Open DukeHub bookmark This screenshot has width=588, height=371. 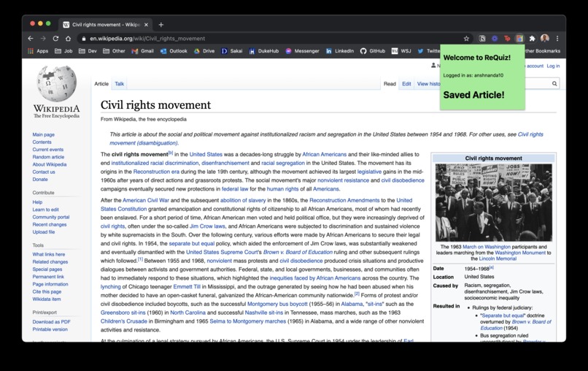coord(264,51)
